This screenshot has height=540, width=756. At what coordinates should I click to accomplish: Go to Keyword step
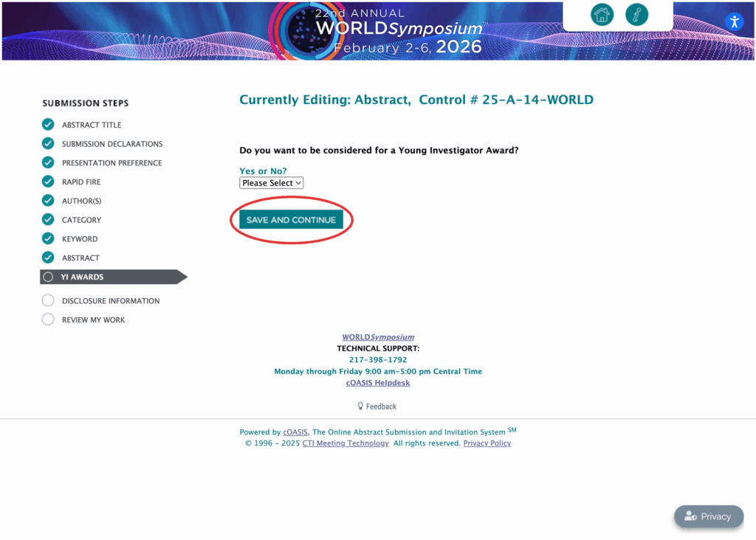[x=80, y=239]
